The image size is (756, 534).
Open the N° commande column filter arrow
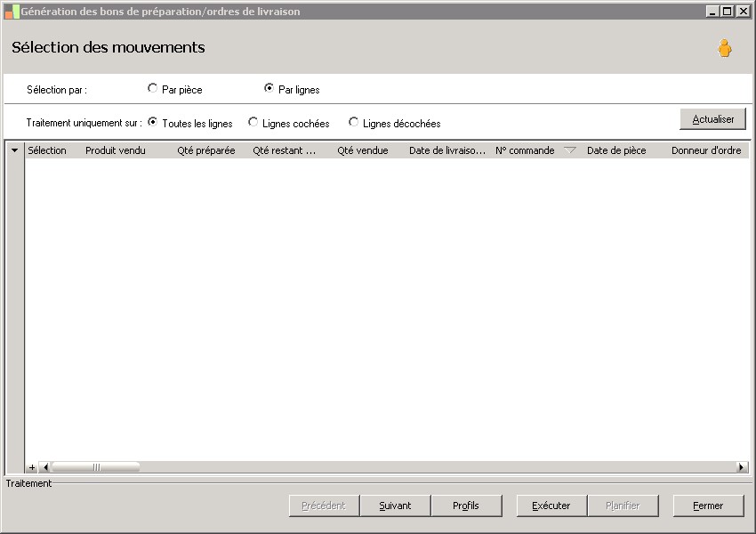[x=570, y=150]
